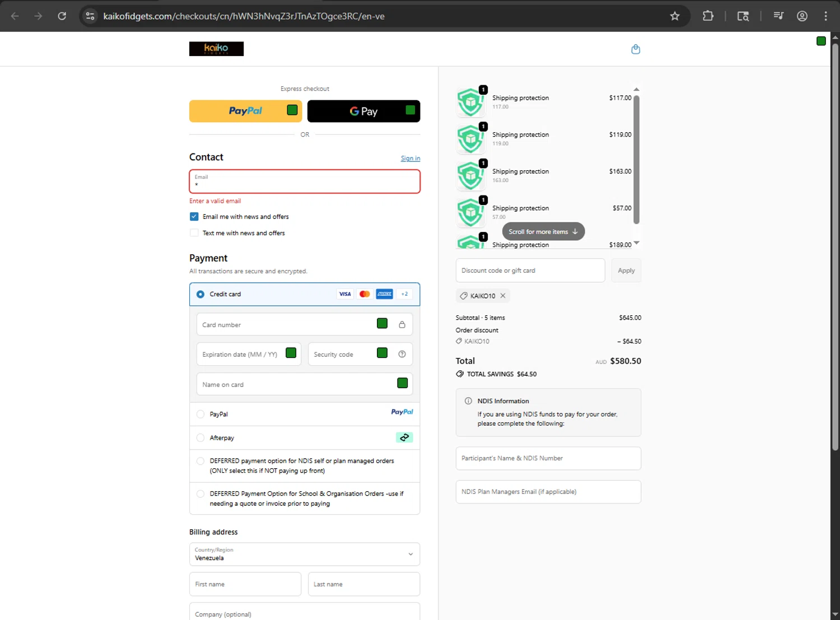Click the page vertical scrollbar thumb
Screen dimensions: 840x620
pos(835,246)
